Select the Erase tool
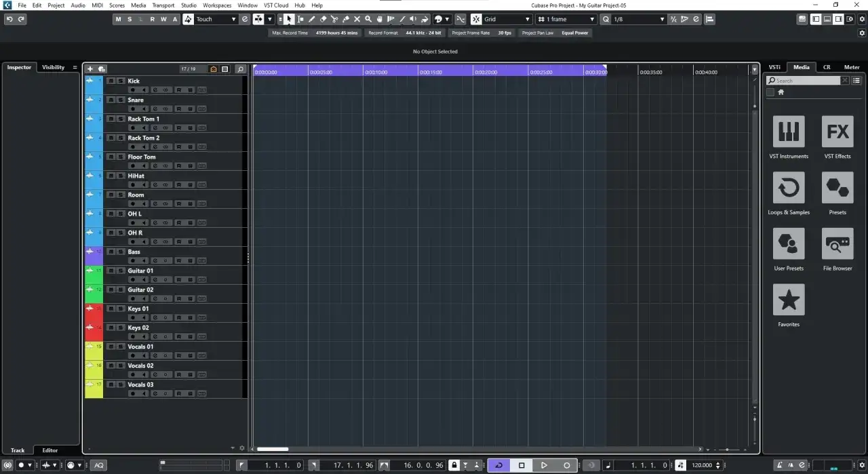This screenshot has height=474, width=868. [323, 19]
